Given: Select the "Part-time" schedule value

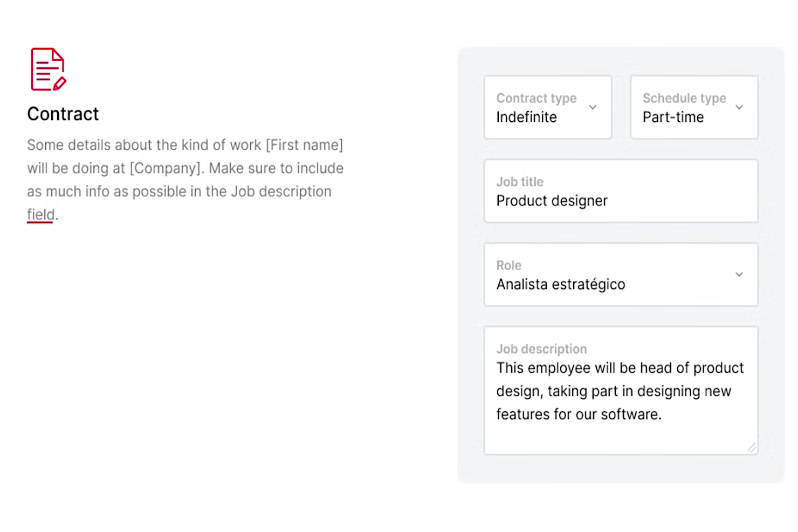Looking at the screenshot, I should [x=673, y=117].
